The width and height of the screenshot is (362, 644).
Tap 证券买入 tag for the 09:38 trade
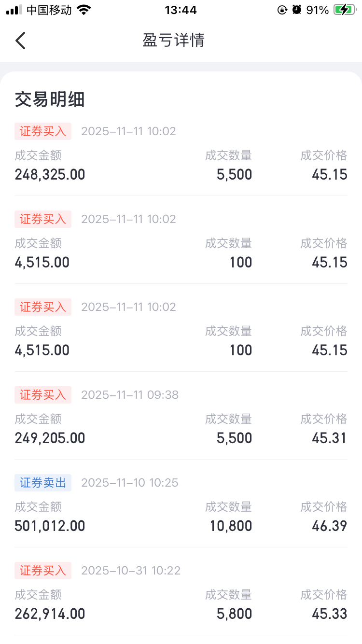point(43,395)
